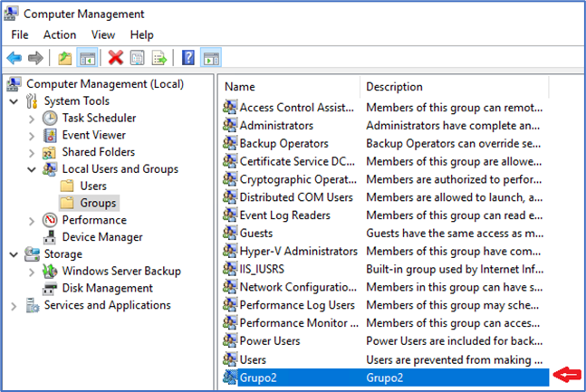Expand the Event Viewer node
The width and height of the screenshot is (586, 392).
point(33,135)
